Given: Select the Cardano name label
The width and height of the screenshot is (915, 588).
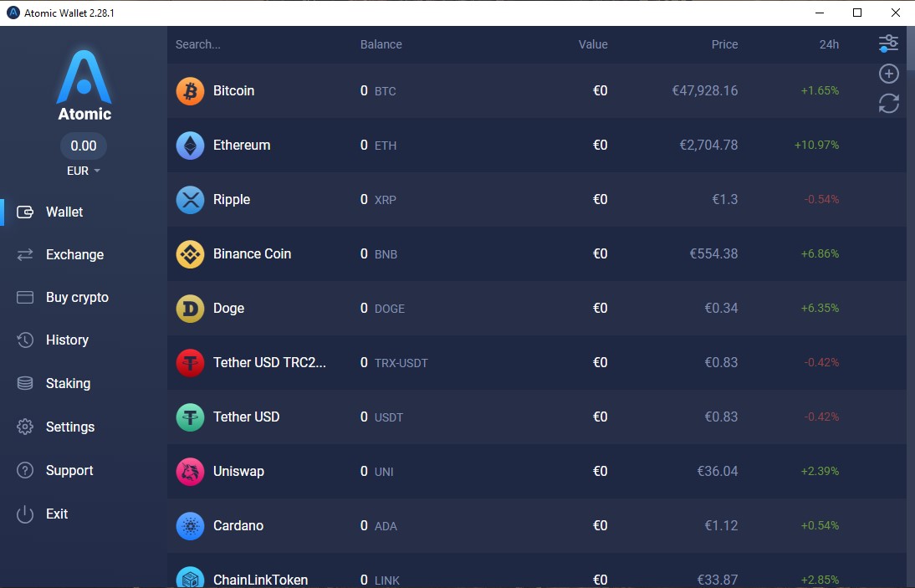Looking at the screenshot, I should click(x=238, y=525).
